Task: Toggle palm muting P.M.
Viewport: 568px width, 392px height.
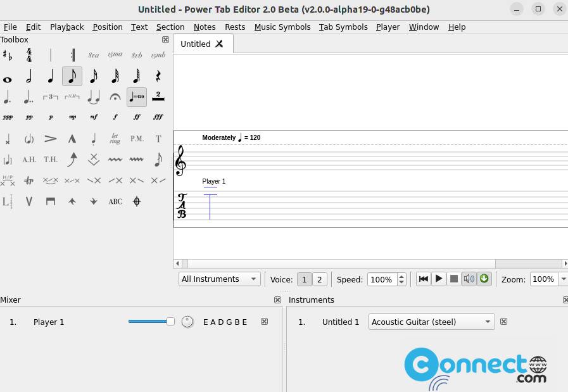Action: point(137,139)
